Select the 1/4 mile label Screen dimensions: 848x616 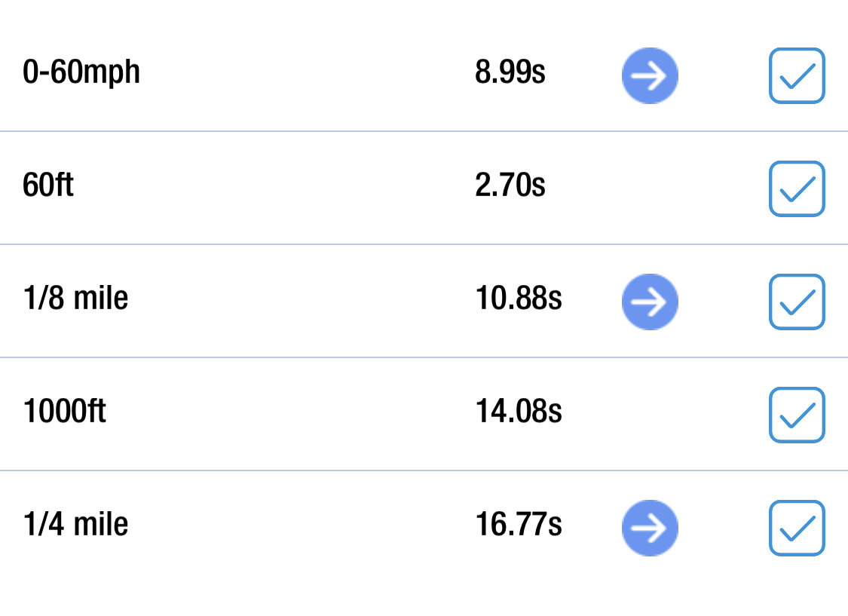[x=75, y=523]
